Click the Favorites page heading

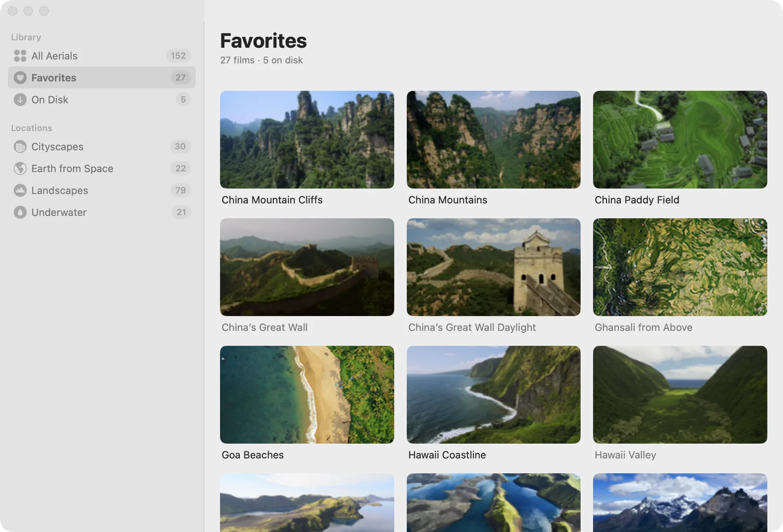pyautogui.click(x=263, y=41)
